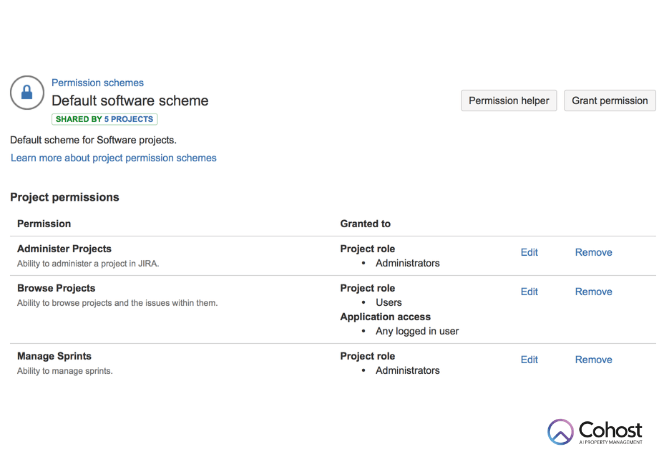Click the lock permission scheme icon
The height and width of the screenshot is (450, 659).
[x=27, y=92]
